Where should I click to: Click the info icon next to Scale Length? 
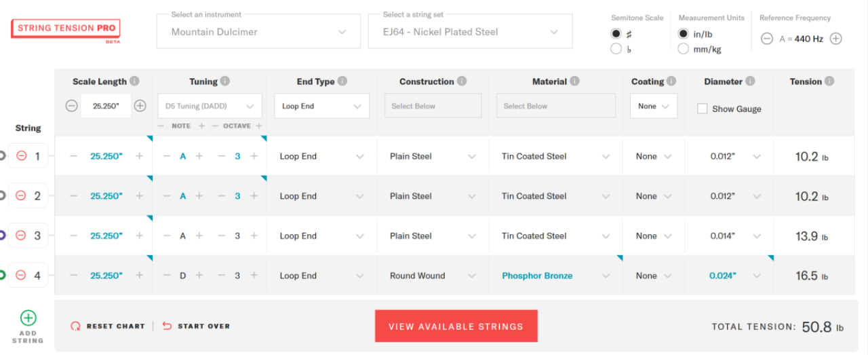(x=134, y=81)
